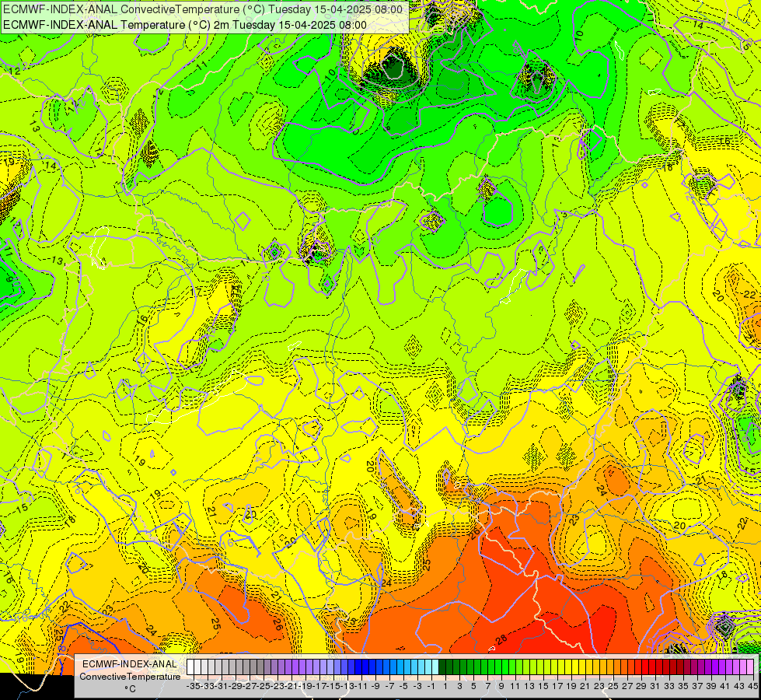761x700 pixels.
Task: Pick the pink swatch at legend's right end
Action: [x=750, y=667]
